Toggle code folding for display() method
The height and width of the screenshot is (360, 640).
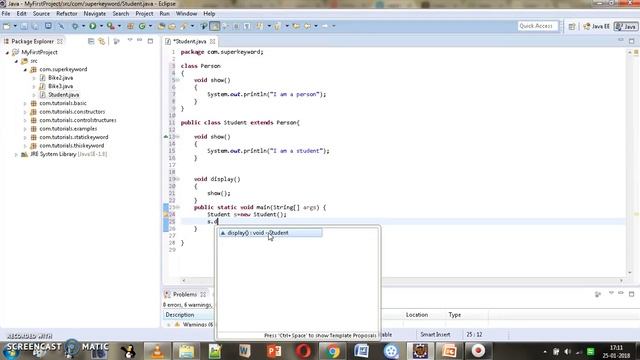pos(178,179)
